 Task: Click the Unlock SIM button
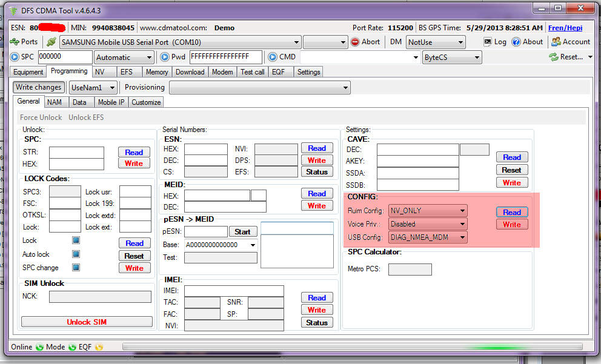coord(87,322)
